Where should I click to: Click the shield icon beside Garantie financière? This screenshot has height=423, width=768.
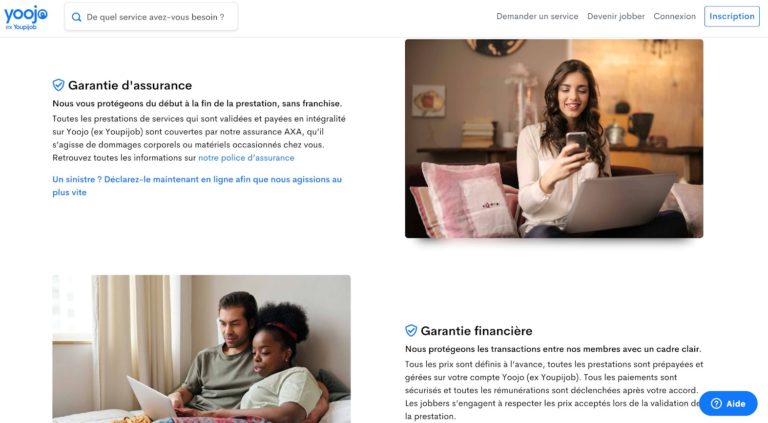[x=411, y=331]
